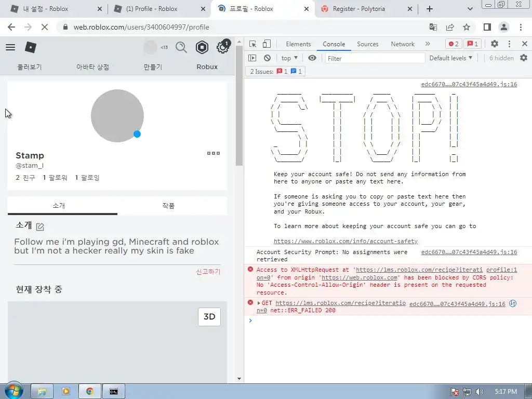
Task: Click the scrollbar down arrow on page
Action: (x=239, y=379)
